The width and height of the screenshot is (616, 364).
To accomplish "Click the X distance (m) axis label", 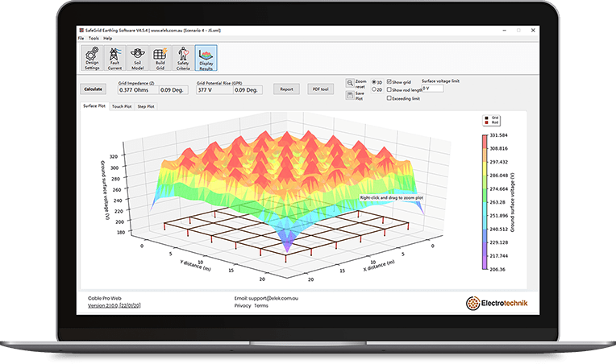I will [379, 266].
